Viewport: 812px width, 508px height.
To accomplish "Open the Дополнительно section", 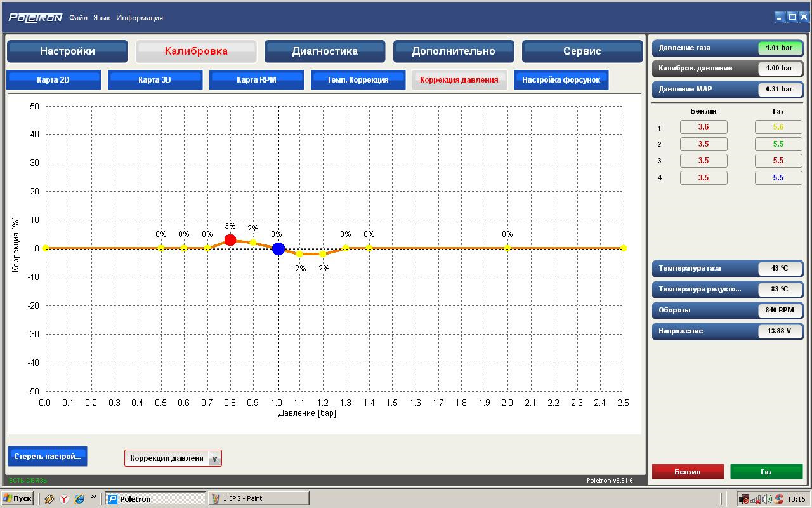I will click(454, 51).
